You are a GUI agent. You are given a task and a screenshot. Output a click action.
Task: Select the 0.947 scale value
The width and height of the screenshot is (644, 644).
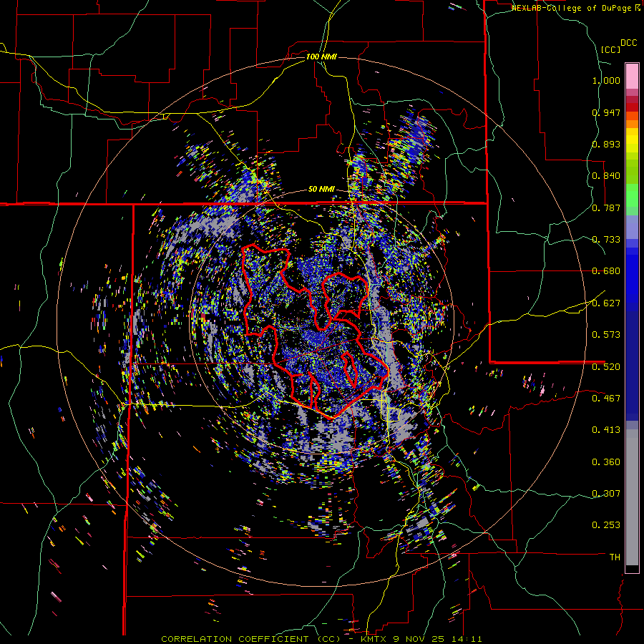606,112
